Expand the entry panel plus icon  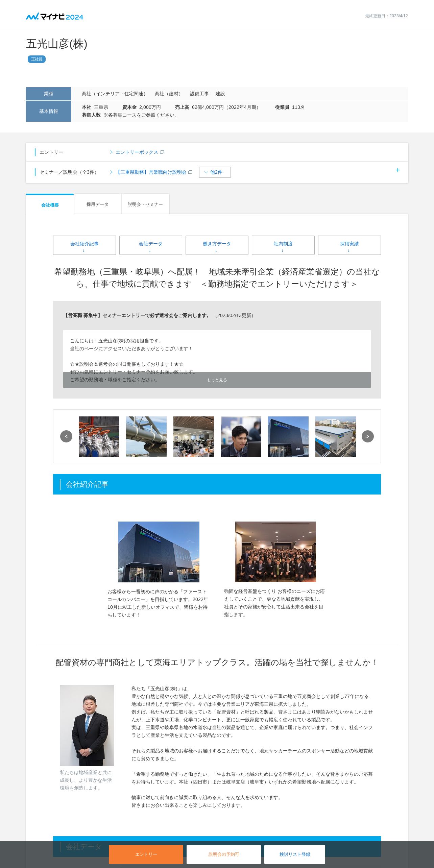pos(398,170)
